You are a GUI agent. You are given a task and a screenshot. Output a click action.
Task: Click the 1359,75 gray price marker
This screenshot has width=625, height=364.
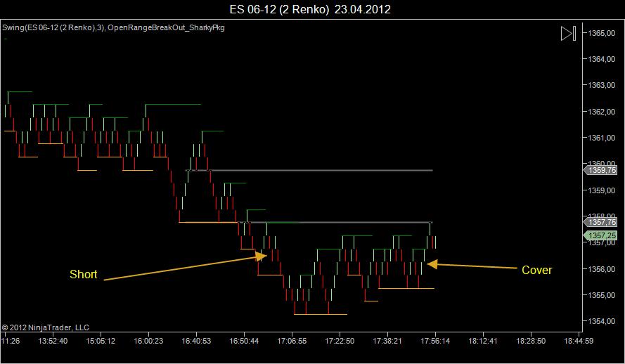(x=600, y=170)
